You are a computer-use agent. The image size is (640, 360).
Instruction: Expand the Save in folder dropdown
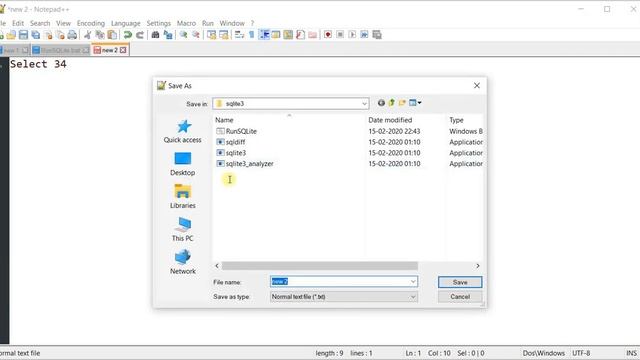click(364, 104)
